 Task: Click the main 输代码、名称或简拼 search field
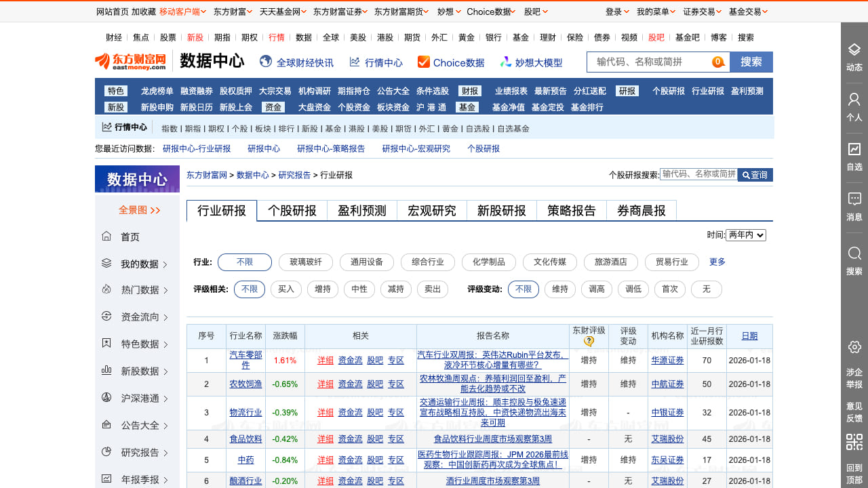[651, 62]
